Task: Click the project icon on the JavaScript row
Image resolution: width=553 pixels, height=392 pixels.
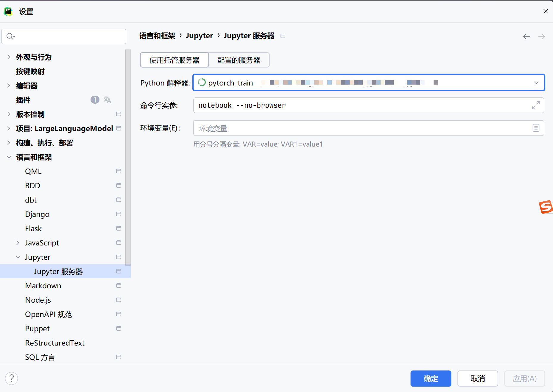Action: click(119, 243)
